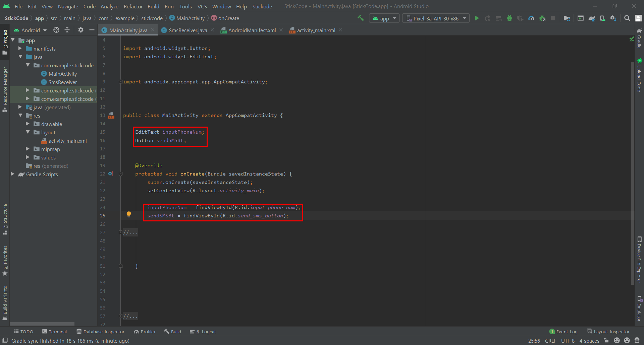Screen dimensions: 644x345
Task: Open the Pixel_3a_API_30_x86 device dropdown
Action: pos(436,18)
